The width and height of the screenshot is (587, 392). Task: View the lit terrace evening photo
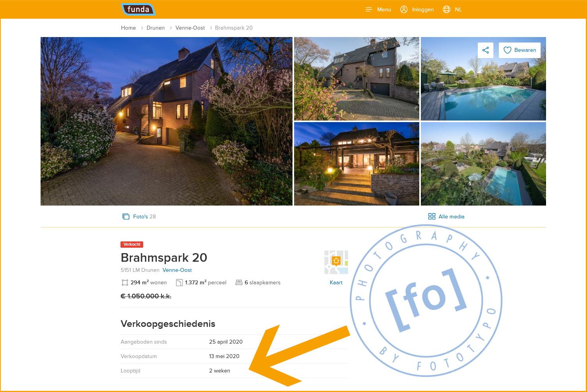pos(356,164)
